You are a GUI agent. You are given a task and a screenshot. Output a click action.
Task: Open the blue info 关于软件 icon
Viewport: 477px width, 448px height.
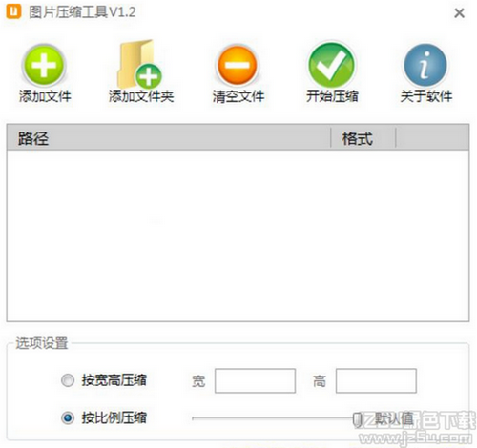pos(425,65)
